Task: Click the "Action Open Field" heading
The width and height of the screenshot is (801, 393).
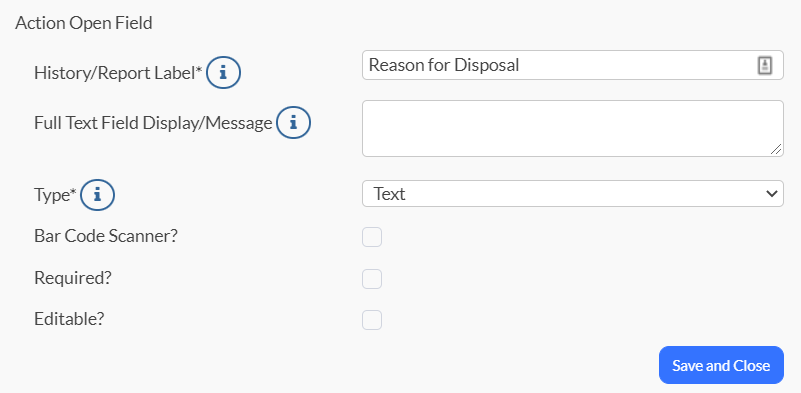Action: tap(84, 23)
